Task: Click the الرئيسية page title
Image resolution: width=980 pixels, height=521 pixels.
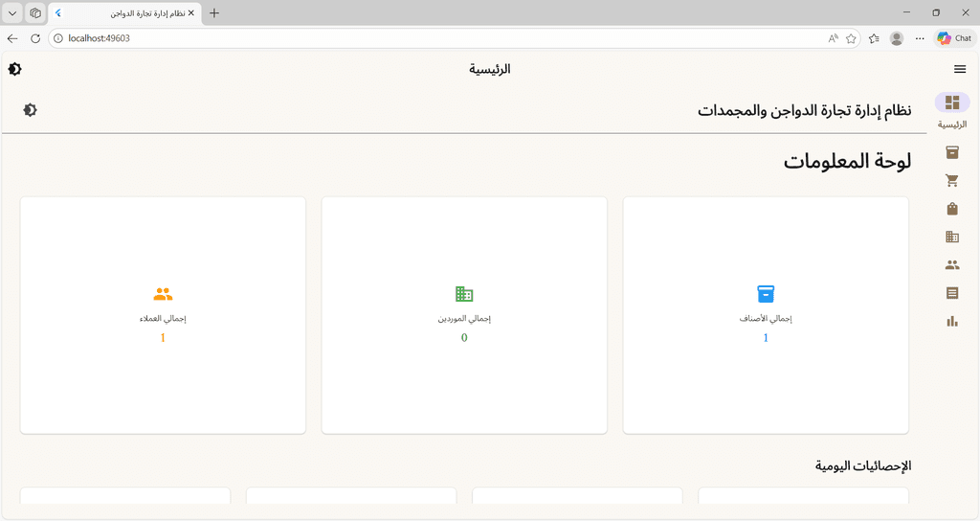Action: coord(489,69)
